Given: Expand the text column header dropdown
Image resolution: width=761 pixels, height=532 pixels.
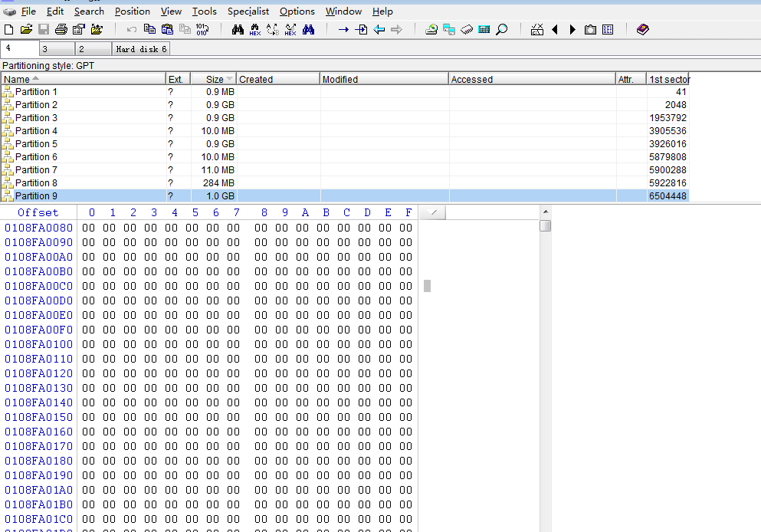Looking at the screenshot, I should (x=433, y=212).
